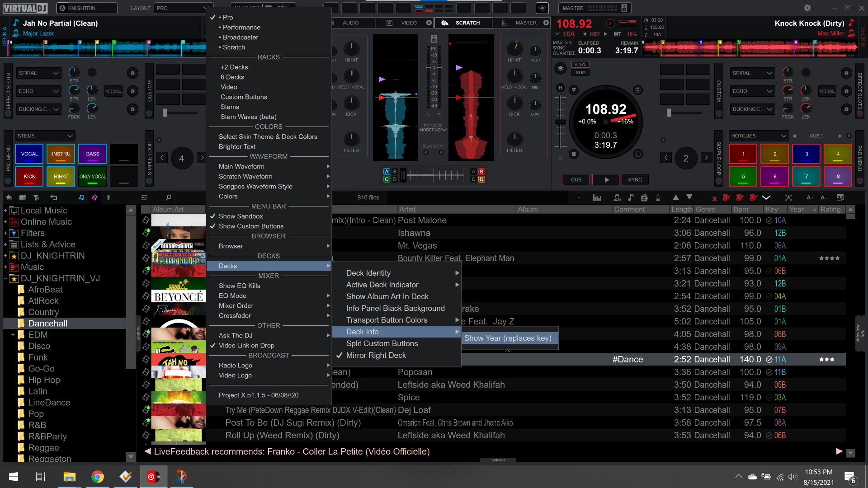868x488 pixels.
Task: Toggle the BASS stem pad
Action: click(x=93, y=154)
